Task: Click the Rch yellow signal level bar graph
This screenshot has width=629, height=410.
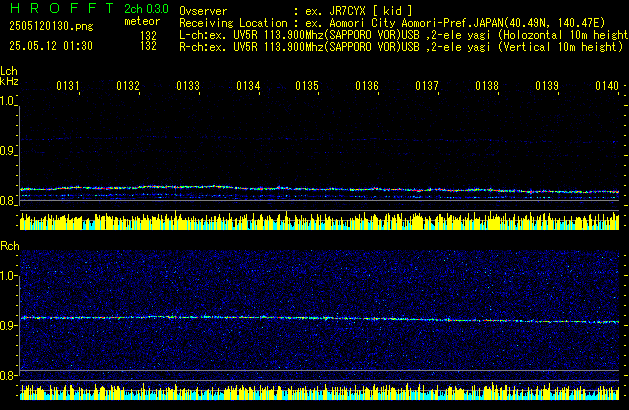Action: (319, 391)
